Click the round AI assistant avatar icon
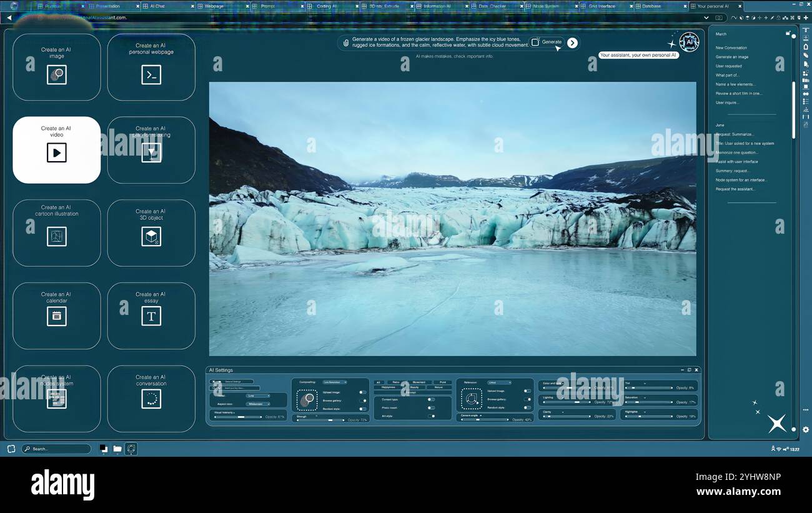 689,42
